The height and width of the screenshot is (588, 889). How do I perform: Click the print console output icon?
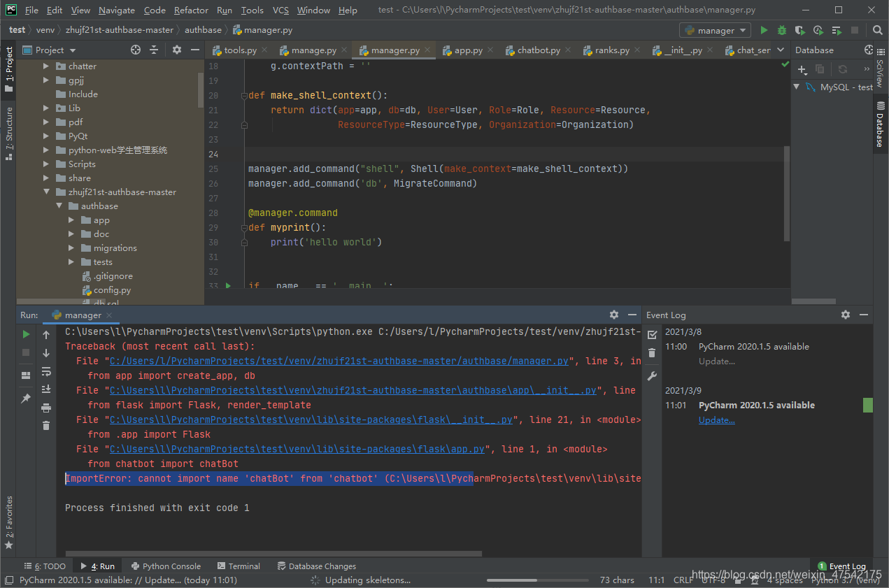(46, 408)
